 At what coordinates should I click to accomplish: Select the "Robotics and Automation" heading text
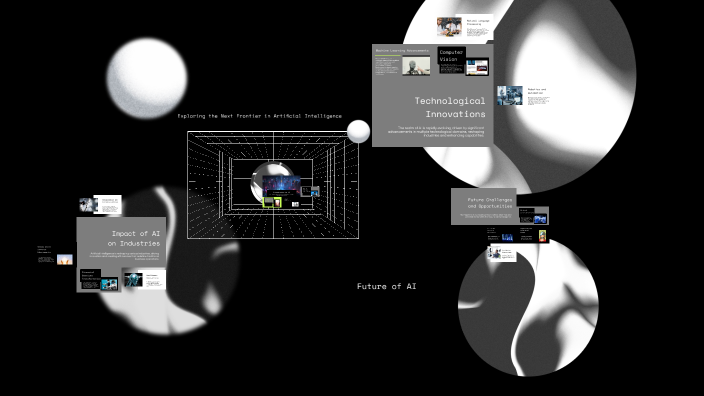click(x=537, y=91)
